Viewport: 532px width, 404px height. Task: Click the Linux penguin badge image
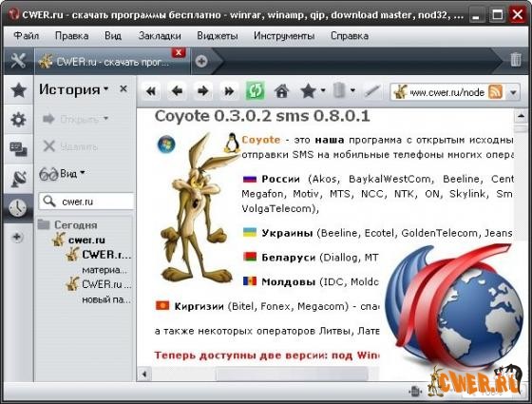tap(233, 143)
